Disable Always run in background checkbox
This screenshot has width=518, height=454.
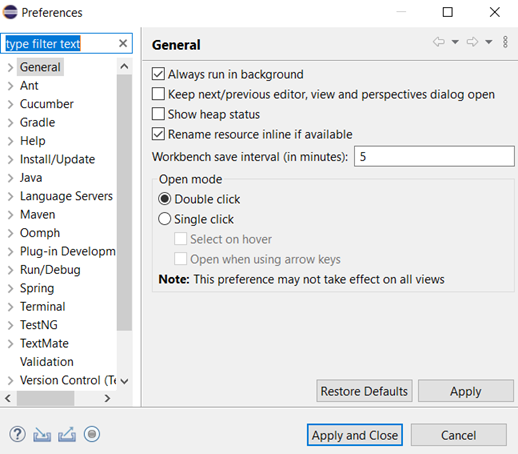158,74
